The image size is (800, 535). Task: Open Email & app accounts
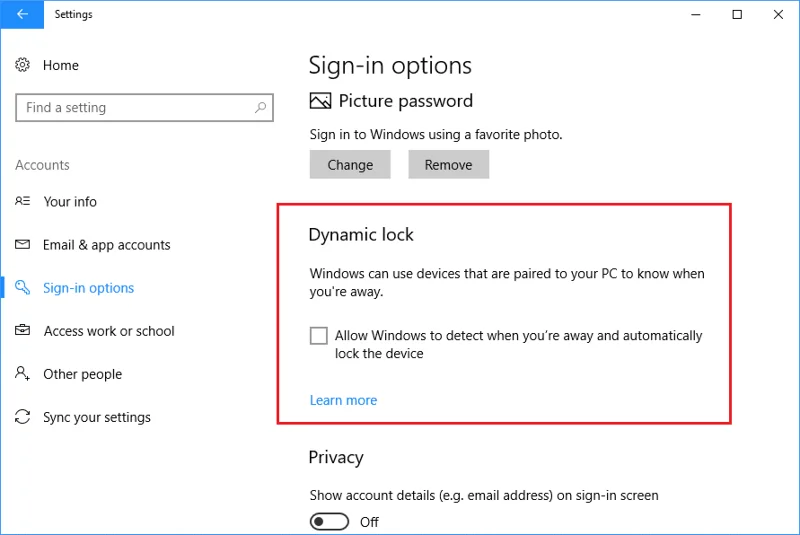point(107,245)
